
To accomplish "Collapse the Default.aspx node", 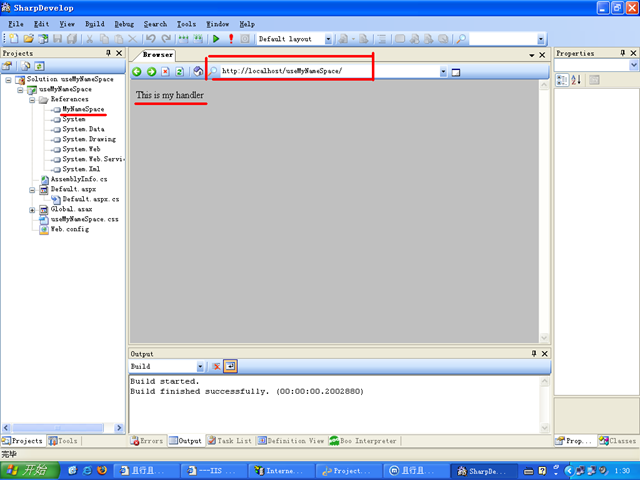I will pos(32,190).
